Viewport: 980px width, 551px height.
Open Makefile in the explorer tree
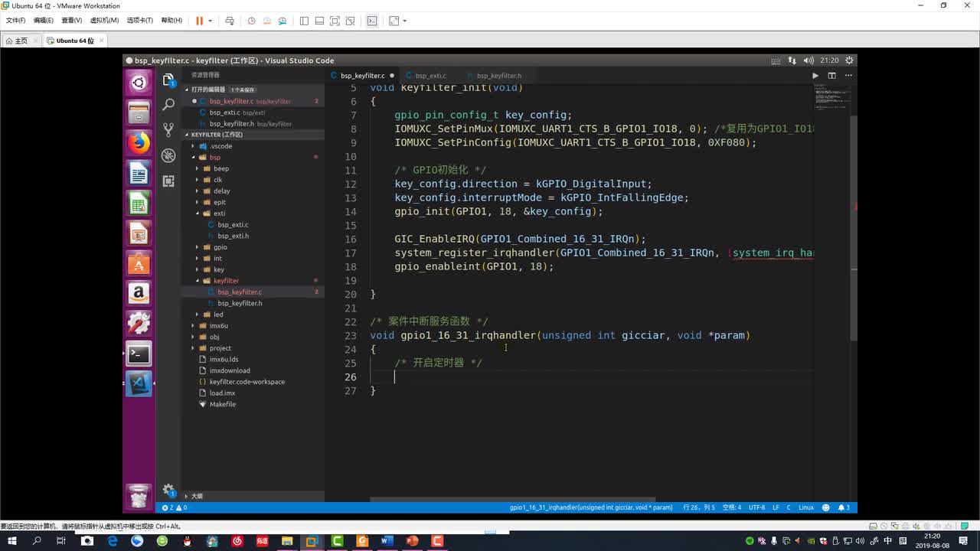coord(223,404)
